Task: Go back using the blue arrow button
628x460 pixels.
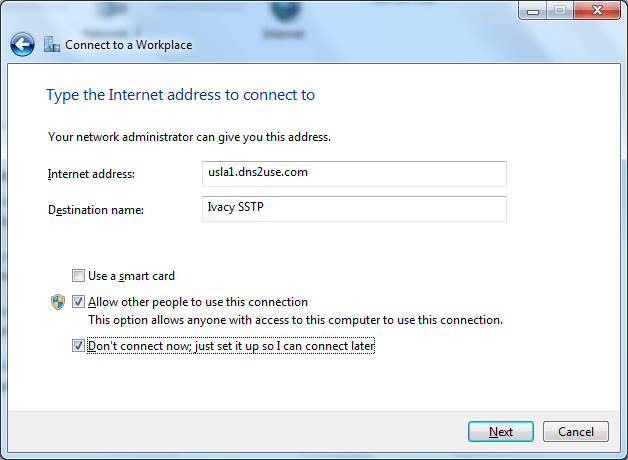Action: [x=22, y=44]
